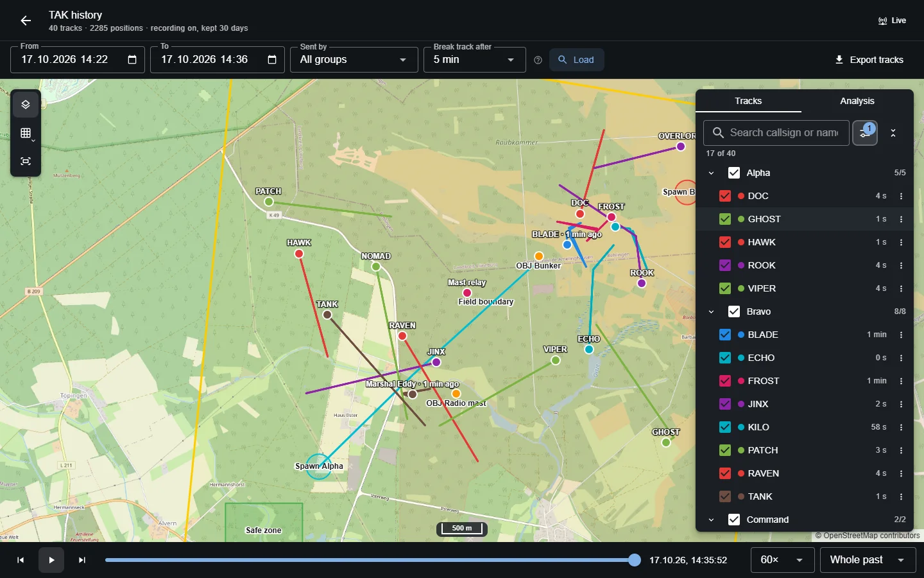The width and height of the screenshot is (924, 578).
Task: Open the 60× playback speed dropdown
Action: 783,560
